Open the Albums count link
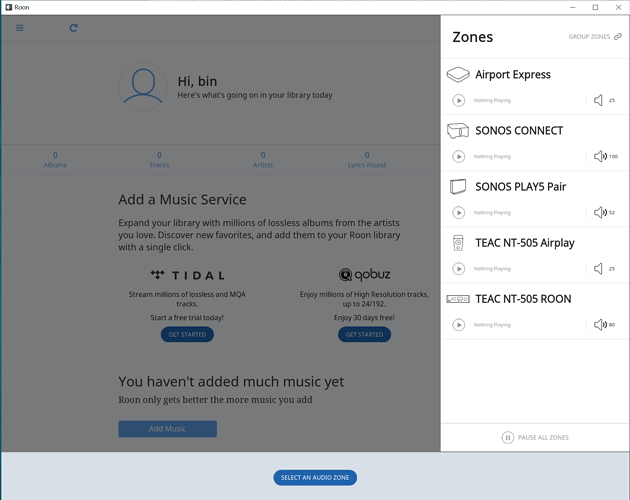The height and width of the screenshot is (500, 630). pyautogui.click(x=55, y=160)
